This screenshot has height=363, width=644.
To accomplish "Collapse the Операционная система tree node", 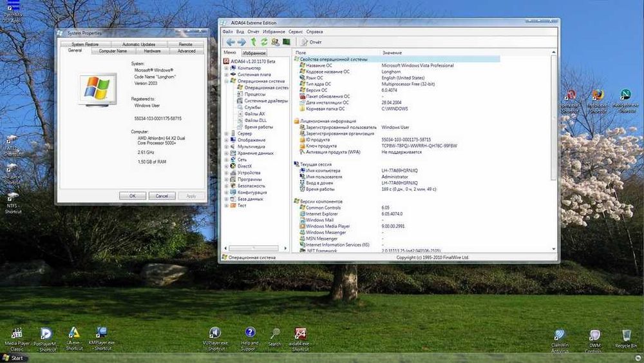I will click(x=226, y=81).
